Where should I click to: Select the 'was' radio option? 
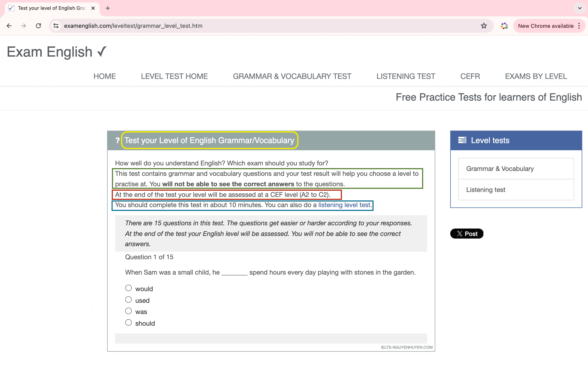(128, 311)
